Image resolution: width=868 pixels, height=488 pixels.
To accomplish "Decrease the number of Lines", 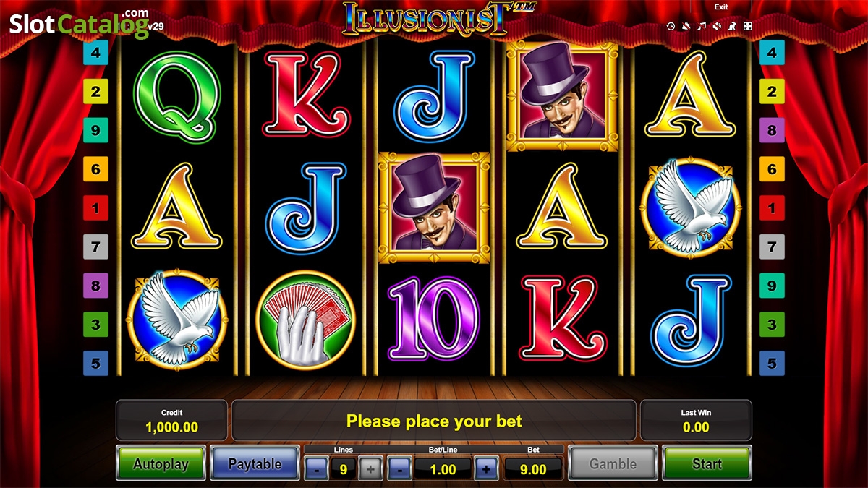I will tap(316, 469).
